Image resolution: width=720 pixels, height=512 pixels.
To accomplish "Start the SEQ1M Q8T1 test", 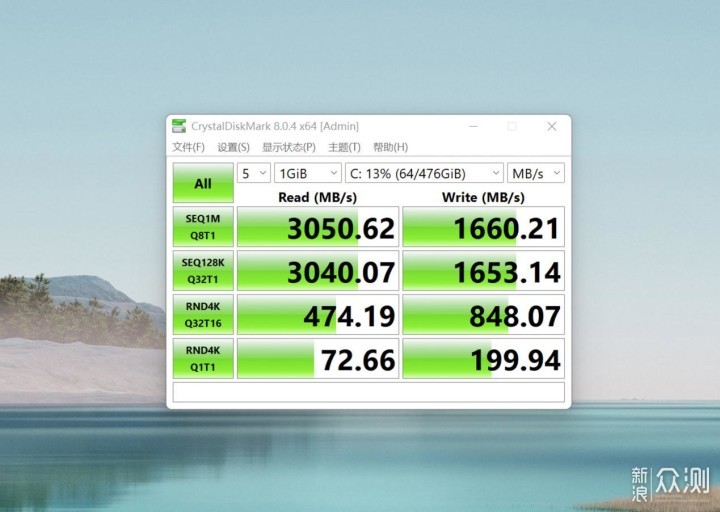I will (203, 226).
